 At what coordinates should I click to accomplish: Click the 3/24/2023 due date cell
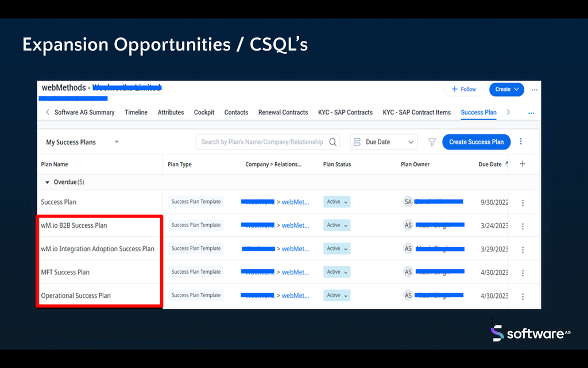[x=494, y=225]
